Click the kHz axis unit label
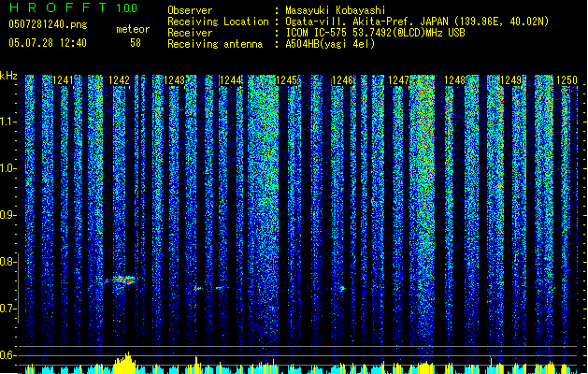The width and height of the screenshot is (588, 374). pyautogui.click(x=8, y=76)
